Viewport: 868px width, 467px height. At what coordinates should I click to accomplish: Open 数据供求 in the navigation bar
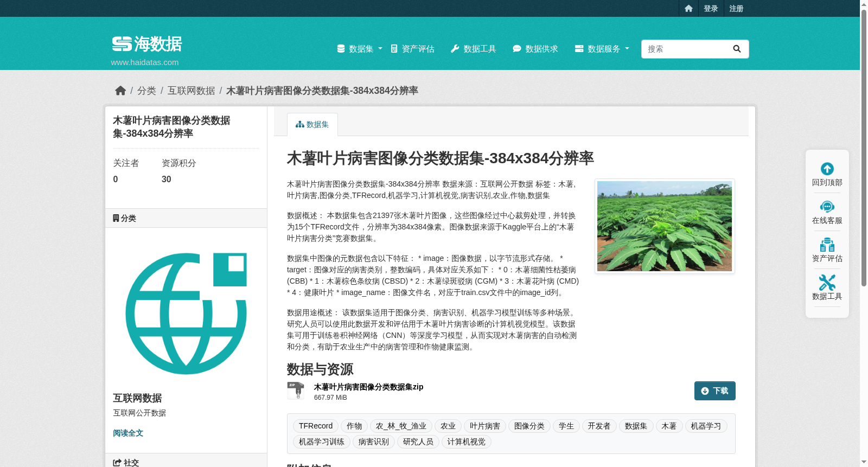click(535, 49)
